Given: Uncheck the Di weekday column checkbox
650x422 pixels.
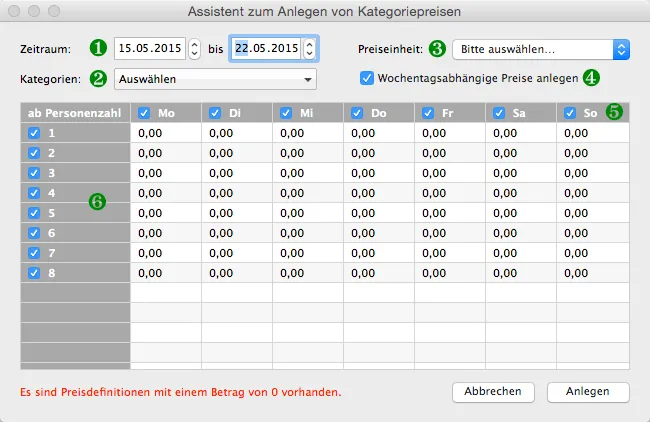Looking at the screenshot, I should (x=215, y=113).
